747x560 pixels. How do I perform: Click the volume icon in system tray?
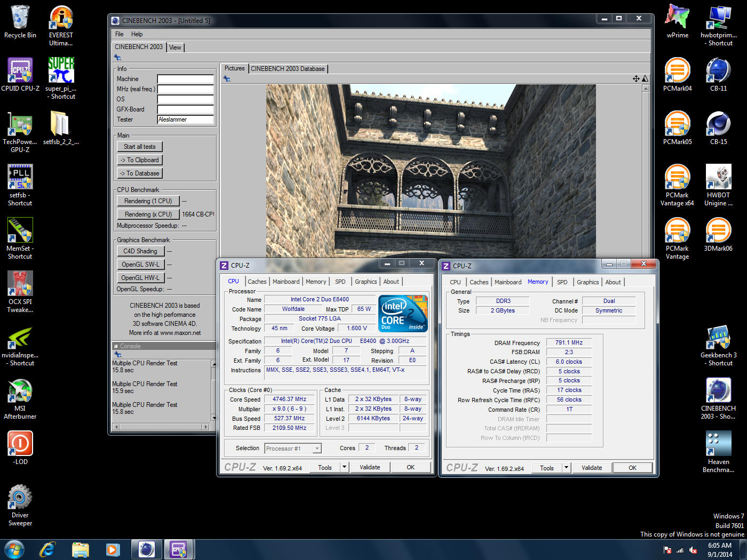coord(693,550)
